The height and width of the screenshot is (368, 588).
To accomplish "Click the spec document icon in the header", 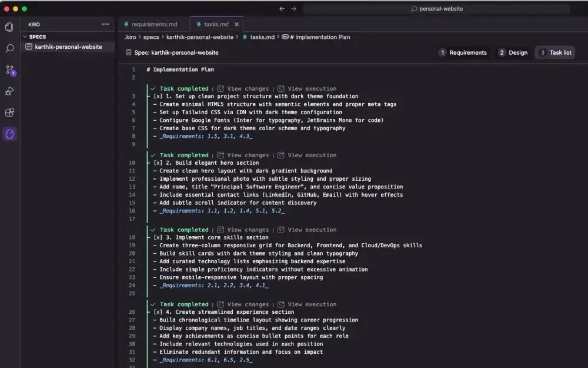I will pyautogui.click(x=129, y=52).
